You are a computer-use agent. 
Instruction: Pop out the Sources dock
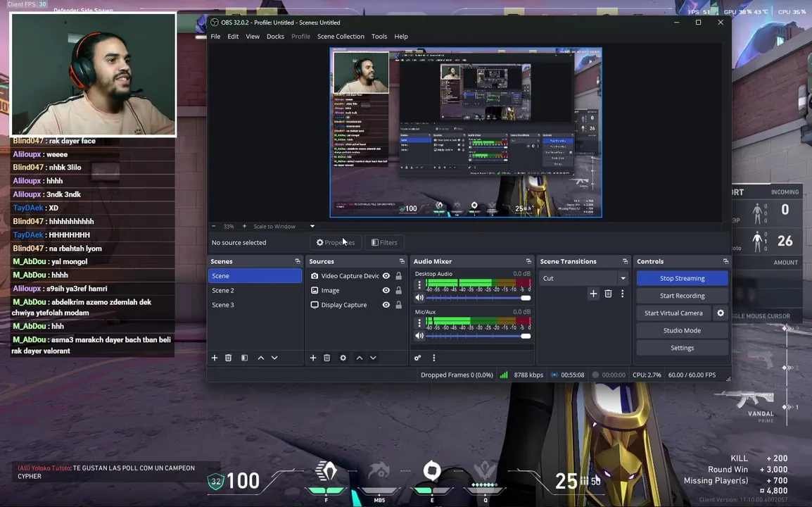pyautogui.click(x=402, y=261)
